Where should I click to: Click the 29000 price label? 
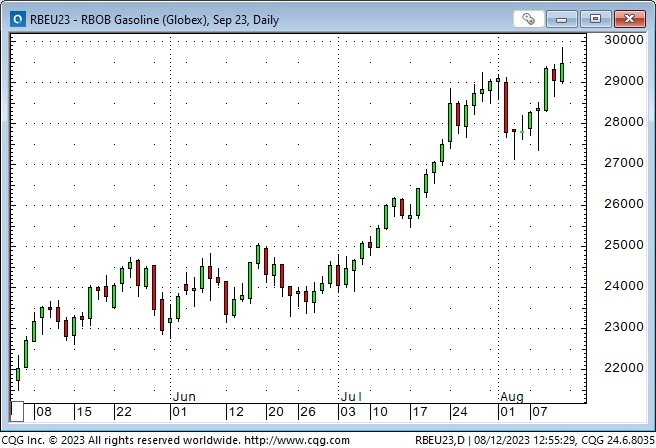(x=624, y=81)
